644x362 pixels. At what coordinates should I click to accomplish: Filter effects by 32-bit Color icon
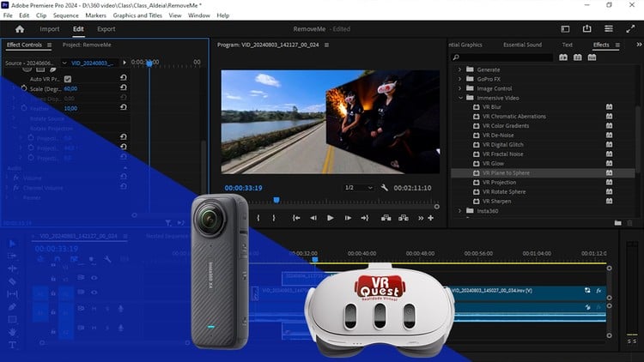click(x=578, y=57)
